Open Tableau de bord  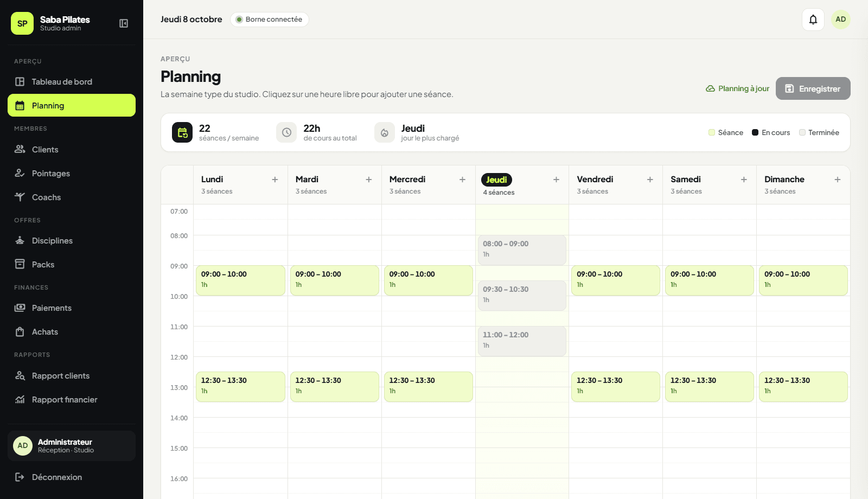pos(72,82)
